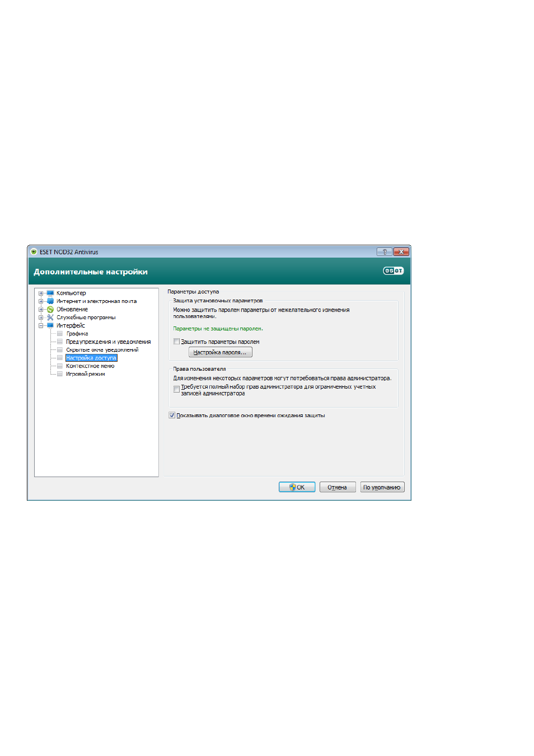Image resolution: width=534 pixels, height=756 pixels.
Task: Select Интернет и электронная почта label
Action: 96,301
